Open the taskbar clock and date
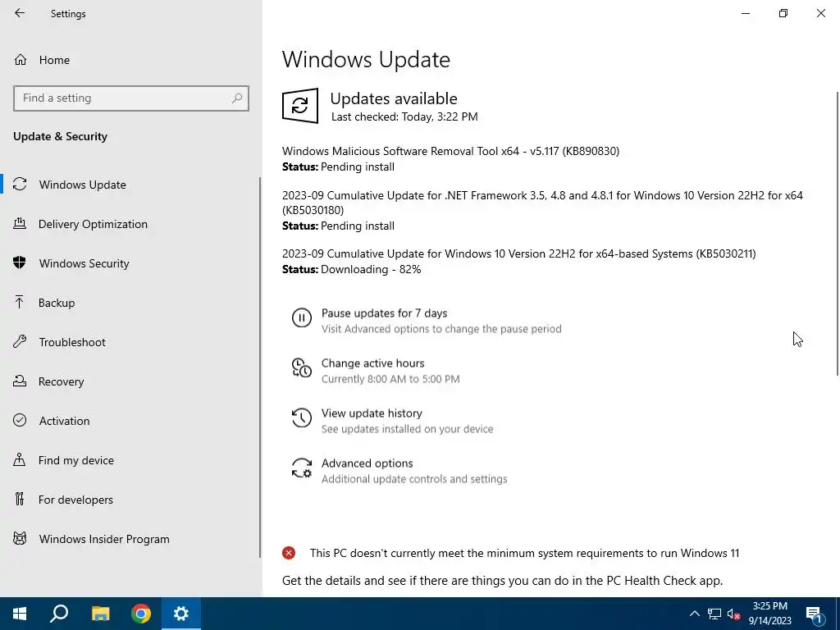This screenshot has width=840, height=630. coord(769,614)
